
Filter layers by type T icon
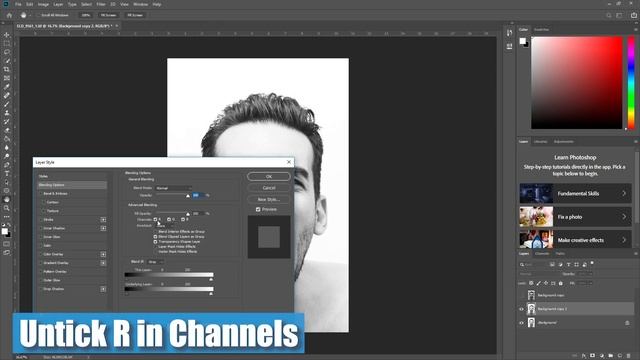click(568, 264)
